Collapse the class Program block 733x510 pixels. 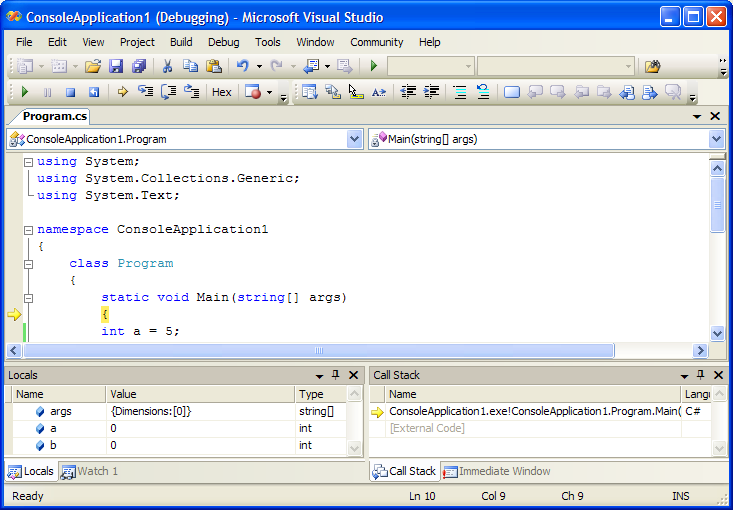(x=29, y=264)
